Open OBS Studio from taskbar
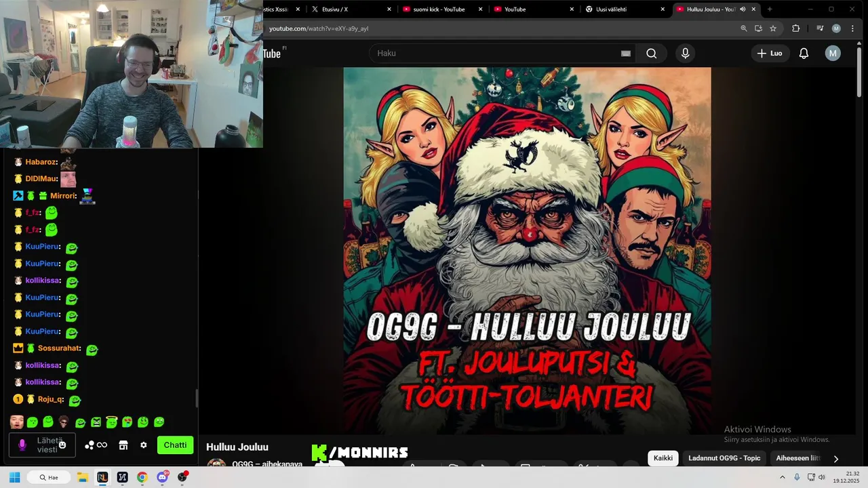The height and width of the screenshot is (488, 868). 182,477
